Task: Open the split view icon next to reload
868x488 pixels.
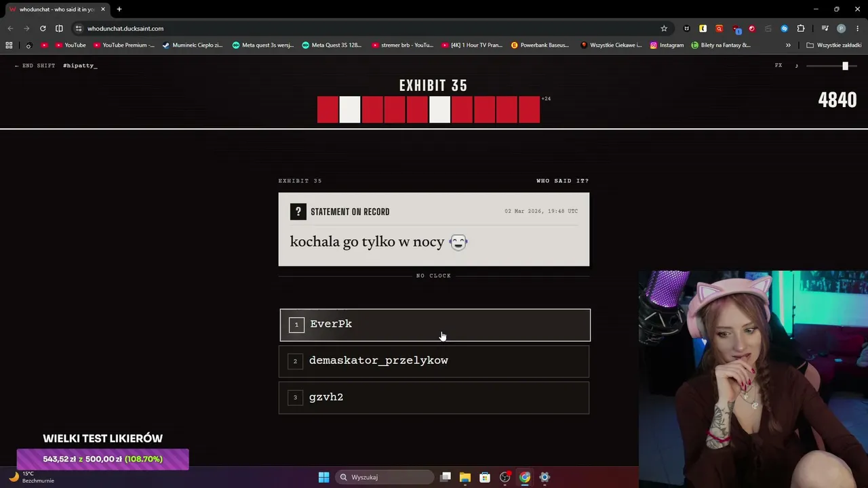Action: [59, 28]
